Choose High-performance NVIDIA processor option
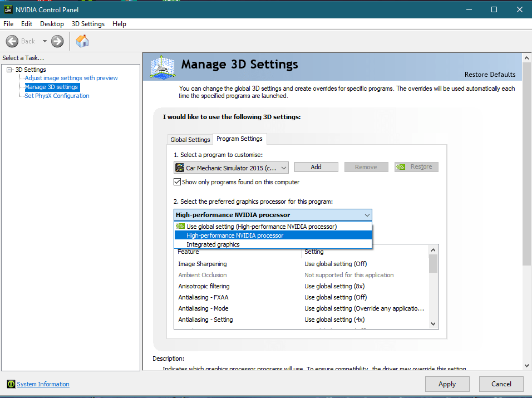This screenshot has width=532, height=398. (x=273, y=235)
